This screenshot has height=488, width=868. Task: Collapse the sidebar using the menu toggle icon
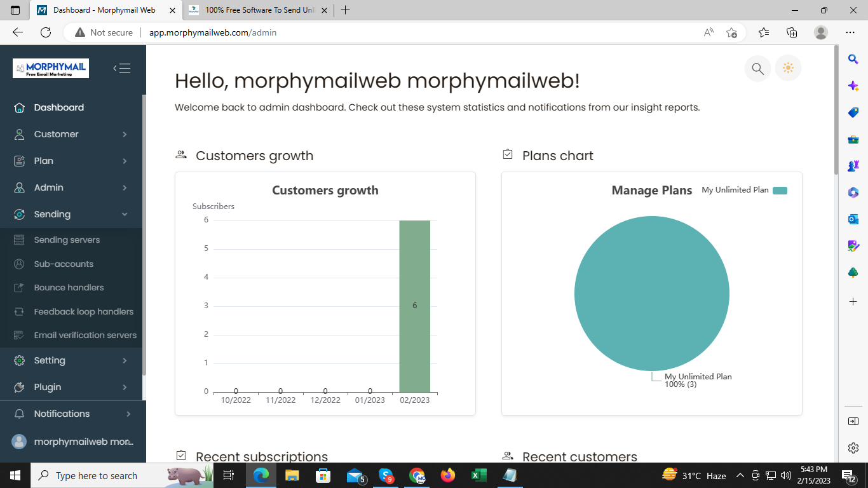pos(122,69)
